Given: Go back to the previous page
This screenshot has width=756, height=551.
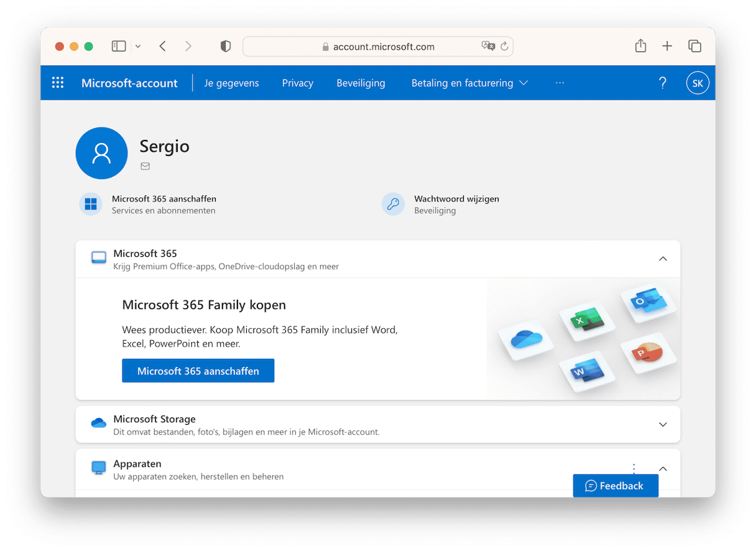Looking at the screenshot, I should tap(162, 46).
